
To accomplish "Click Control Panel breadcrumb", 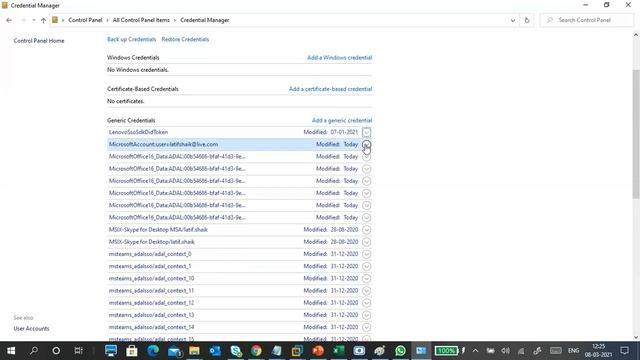I will point(85,20).
